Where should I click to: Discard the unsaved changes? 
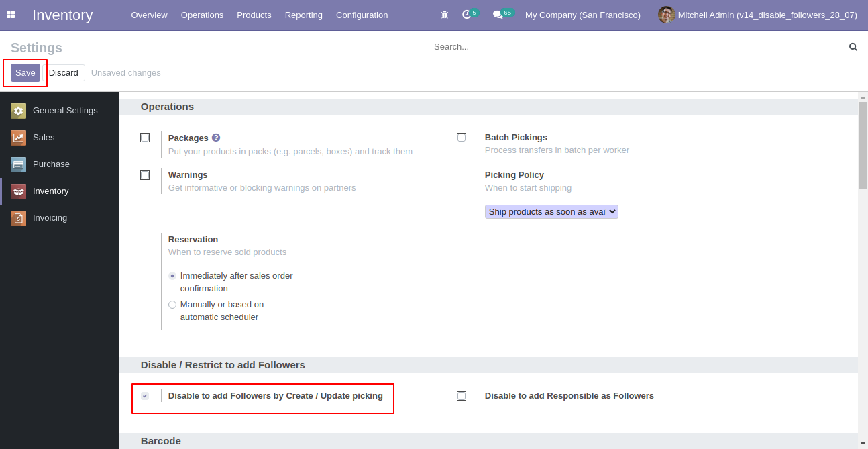[64, 73]
